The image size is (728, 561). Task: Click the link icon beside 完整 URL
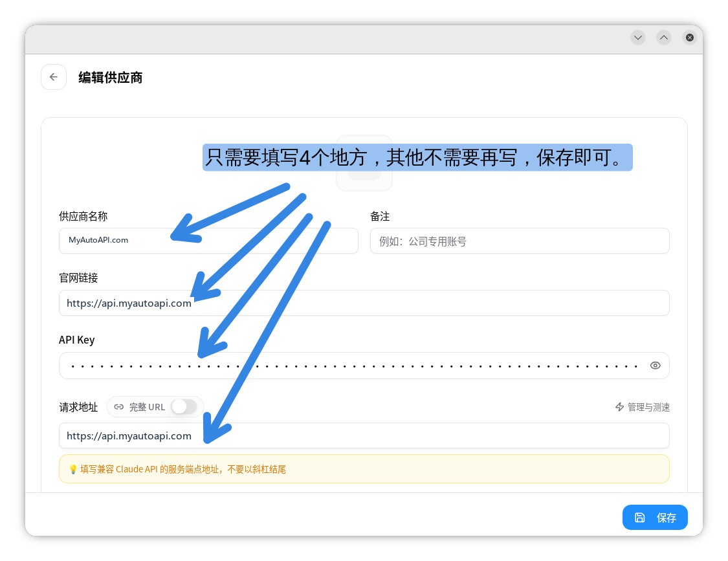[119, 407]
